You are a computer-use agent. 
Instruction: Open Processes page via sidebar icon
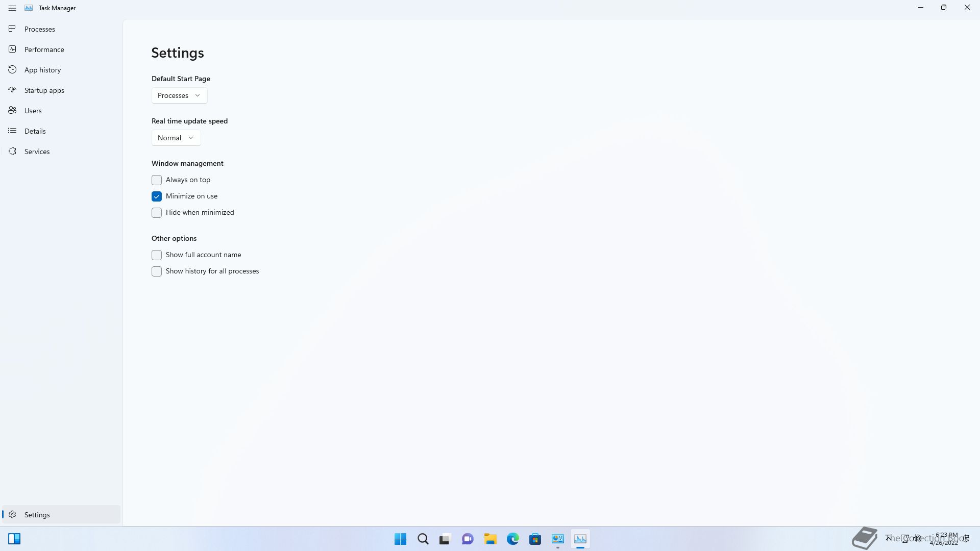pos(12,29)
